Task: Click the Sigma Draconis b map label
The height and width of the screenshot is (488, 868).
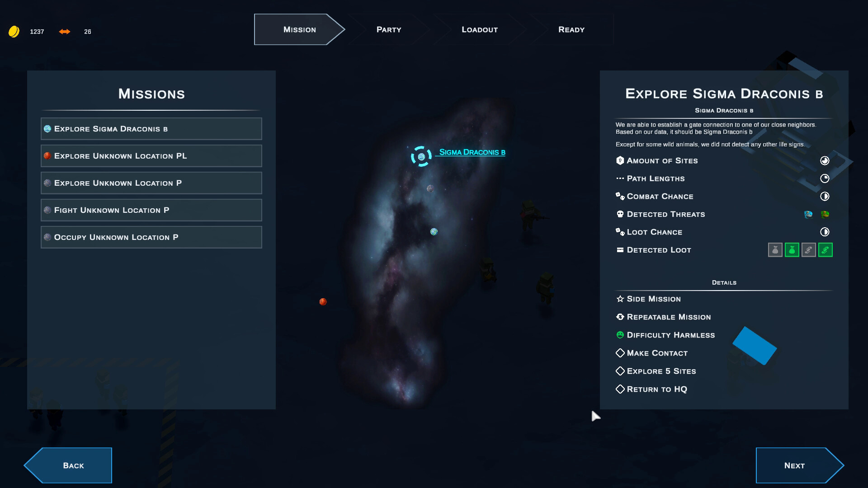Action: (472, 152)
